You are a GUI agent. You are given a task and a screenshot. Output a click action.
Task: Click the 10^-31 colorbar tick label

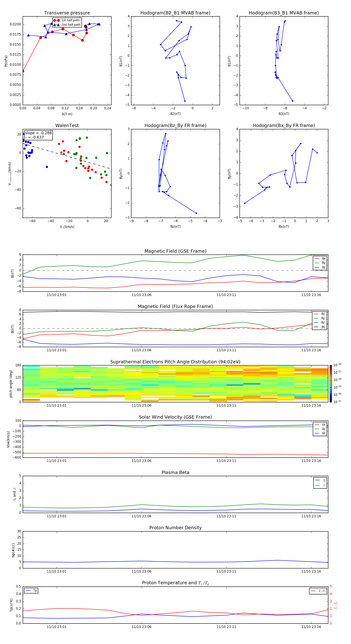pyautogui.click(x=338, y=402)
